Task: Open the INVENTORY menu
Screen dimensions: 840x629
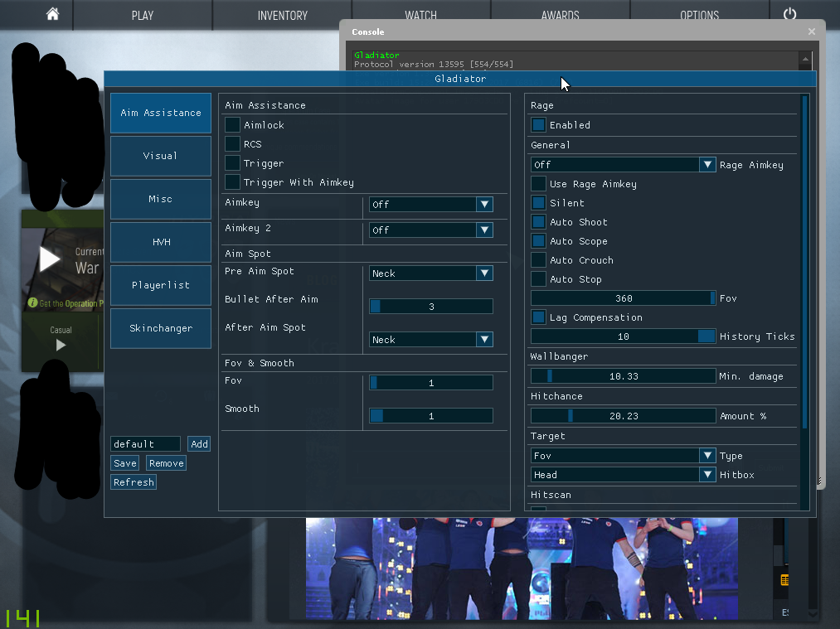Action: coord(282,15)
